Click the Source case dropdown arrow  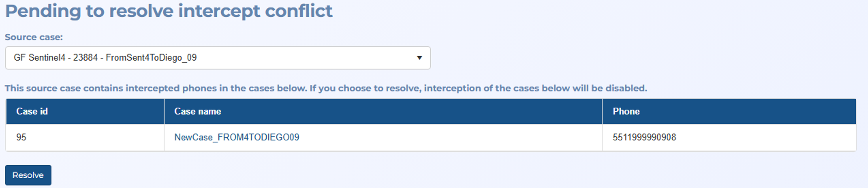tap(419, 58)
